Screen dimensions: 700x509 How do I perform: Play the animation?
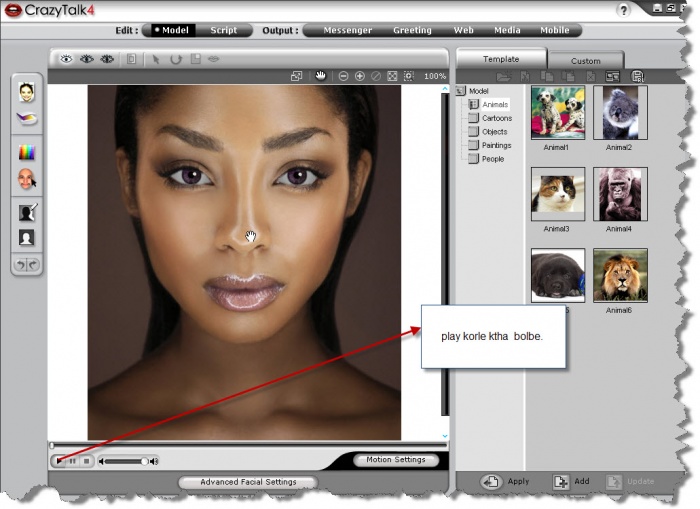(59, 461)
